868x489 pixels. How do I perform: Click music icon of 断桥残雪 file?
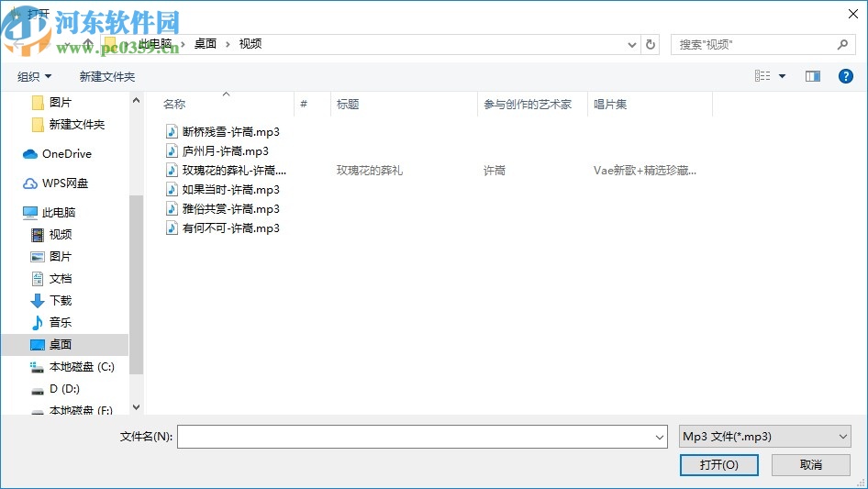click(172, 132)
